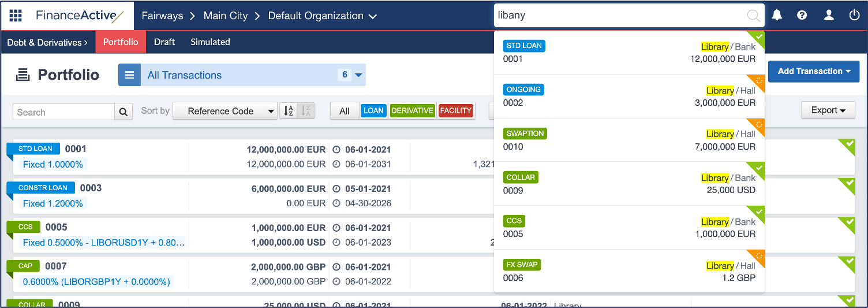This screenshot has height=308, width=868.
Task: Switch to the Draft tab
Action: 164,42
